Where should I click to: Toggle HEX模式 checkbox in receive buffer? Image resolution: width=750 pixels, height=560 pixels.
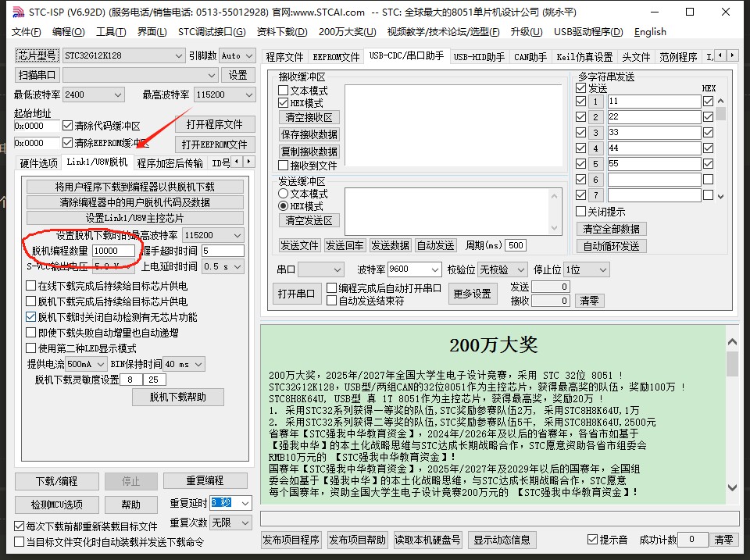pyautogui.click(x=283, y=103)
